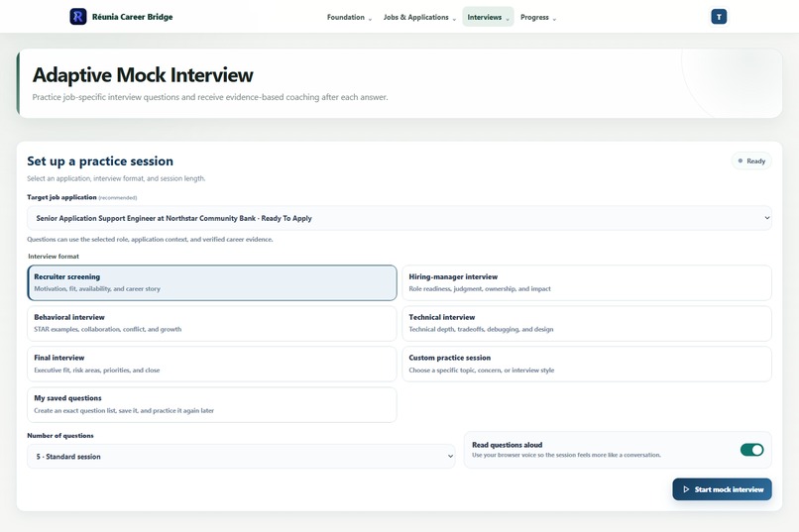Open the Jobs & Applications menu
This screenshot has width=799, height=532.
tap(419, 17)
